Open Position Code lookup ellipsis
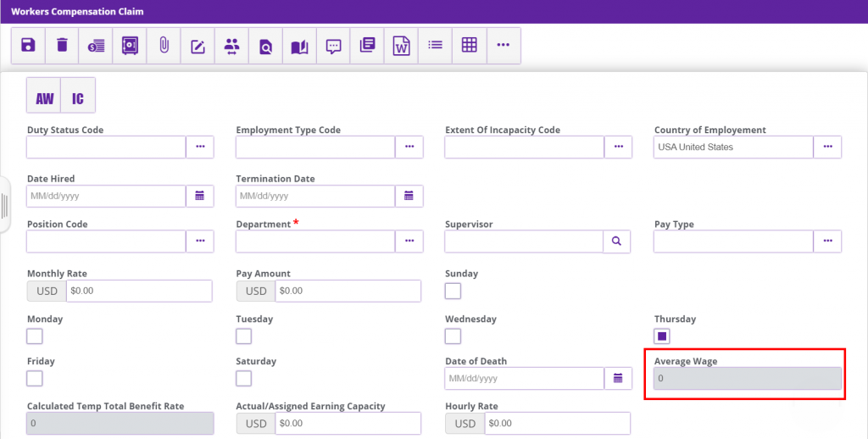868x439 pixels. click(200, 241)
